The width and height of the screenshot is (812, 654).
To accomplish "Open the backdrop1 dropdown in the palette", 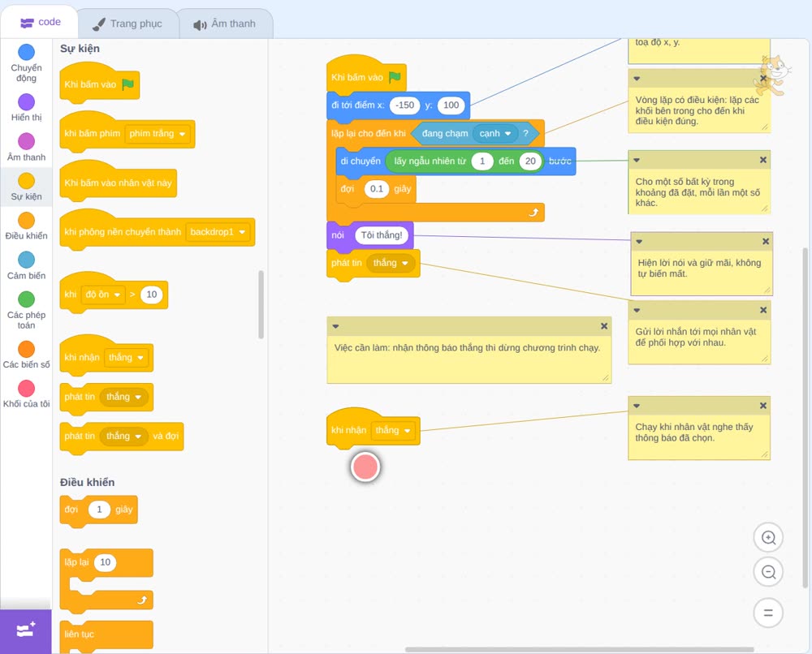I will tap(218, 232).
